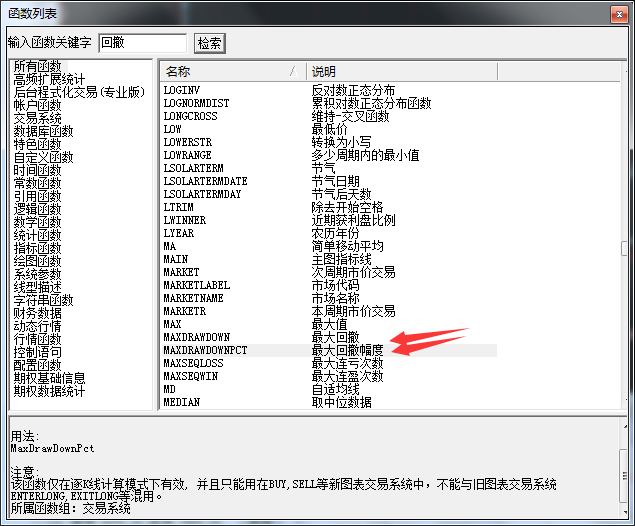Screen dimensions: 635x526
Task: Select the MEDIAN function row
Action: (329, 402)
